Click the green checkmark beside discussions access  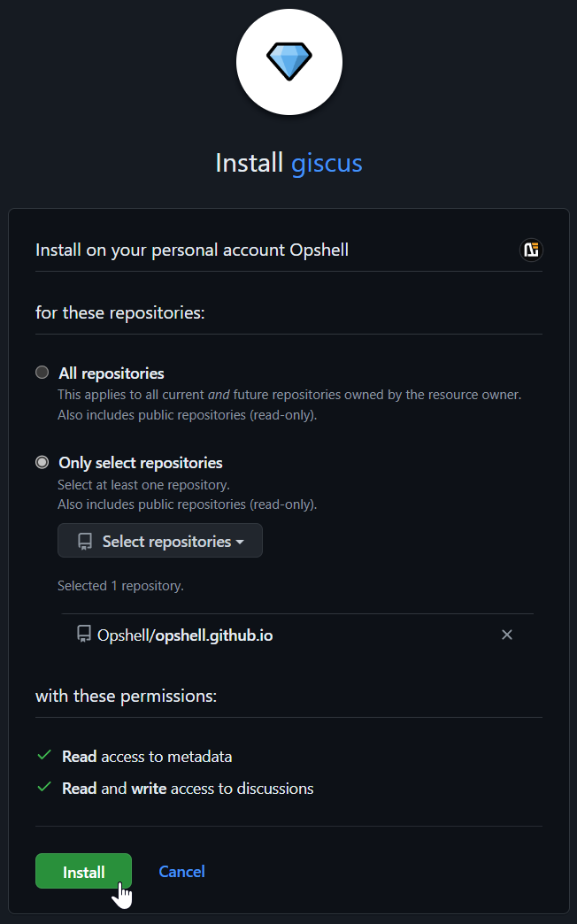coord(44,787)
